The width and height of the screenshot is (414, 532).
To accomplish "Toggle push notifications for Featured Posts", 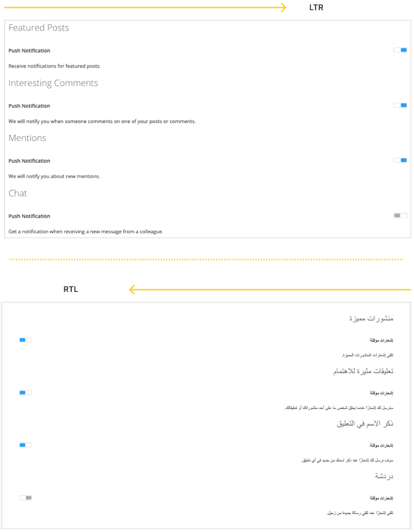I will point(400,49).
